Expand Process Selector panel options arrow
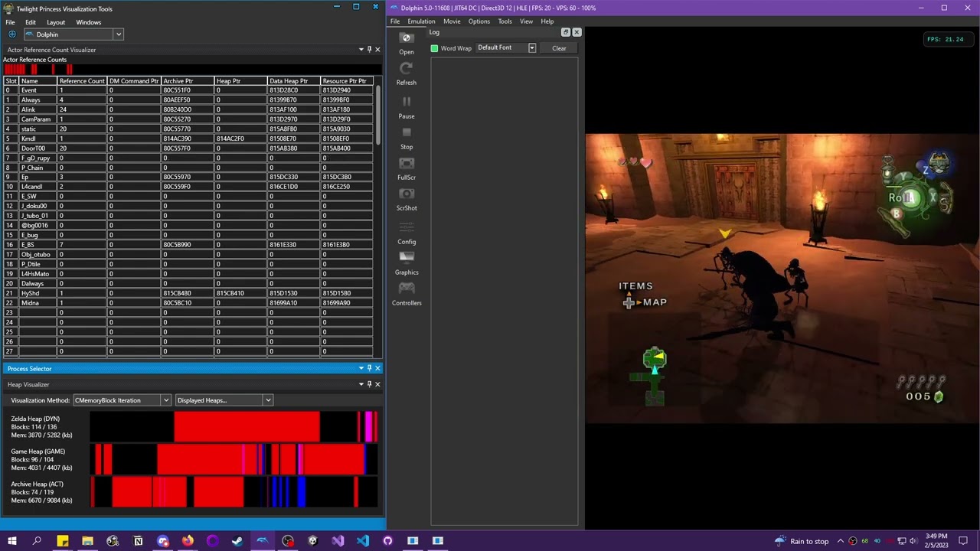This screenshot has width=980, height=551. [x=361, y=368]
